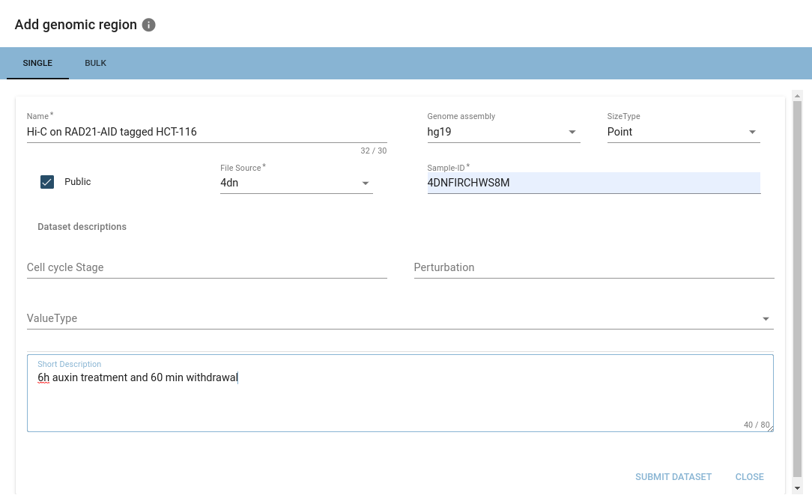Focus the Perturbation text field
The width and height of the screenshot is (812, 504).
(x=593, y=267)
